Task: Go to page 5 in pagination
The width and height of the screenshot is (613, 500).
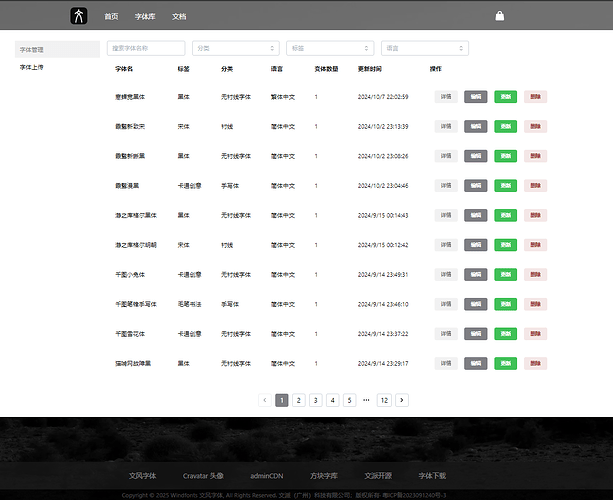Action: click(350, 400)
